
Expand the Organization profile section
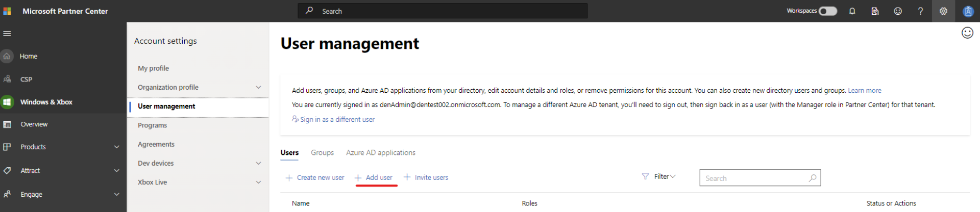[x=258, y=87]
